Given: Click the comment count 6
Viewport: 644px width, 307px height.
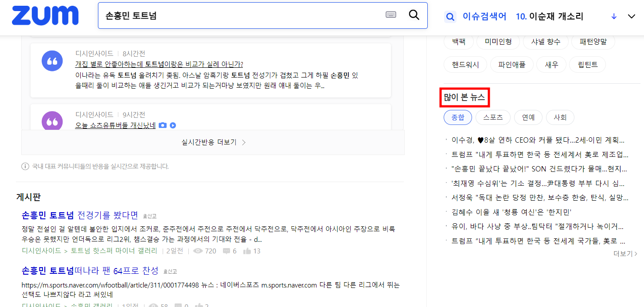Looking at the screenshot, I should tap(230, 251).
